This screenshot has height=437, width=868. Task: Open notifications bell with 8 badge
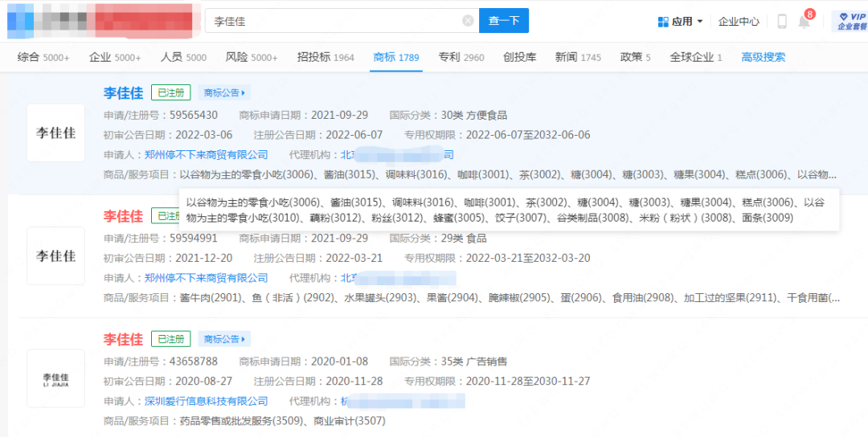pos(805,21)
